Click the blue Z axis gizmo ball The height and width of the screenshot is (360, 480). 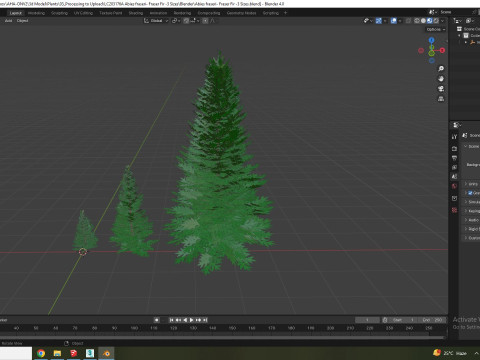pyautogui.click(x=432, y=40)
